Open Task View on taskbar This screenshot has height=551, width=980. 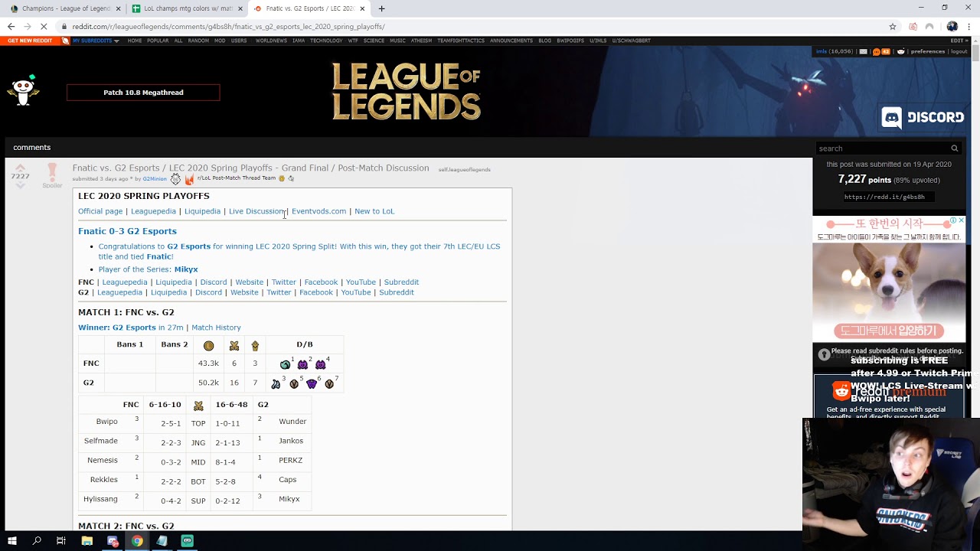point(61,541)
